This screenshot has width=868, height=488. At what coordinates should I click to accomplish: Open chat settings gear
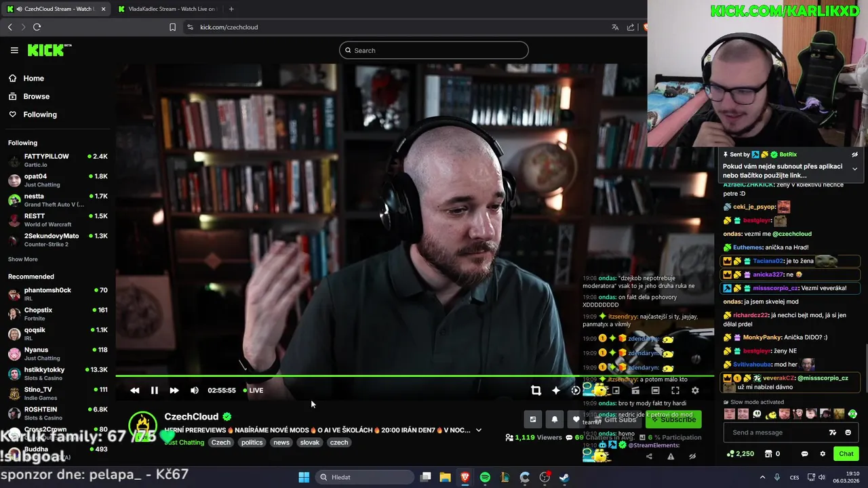pos(823,454)
